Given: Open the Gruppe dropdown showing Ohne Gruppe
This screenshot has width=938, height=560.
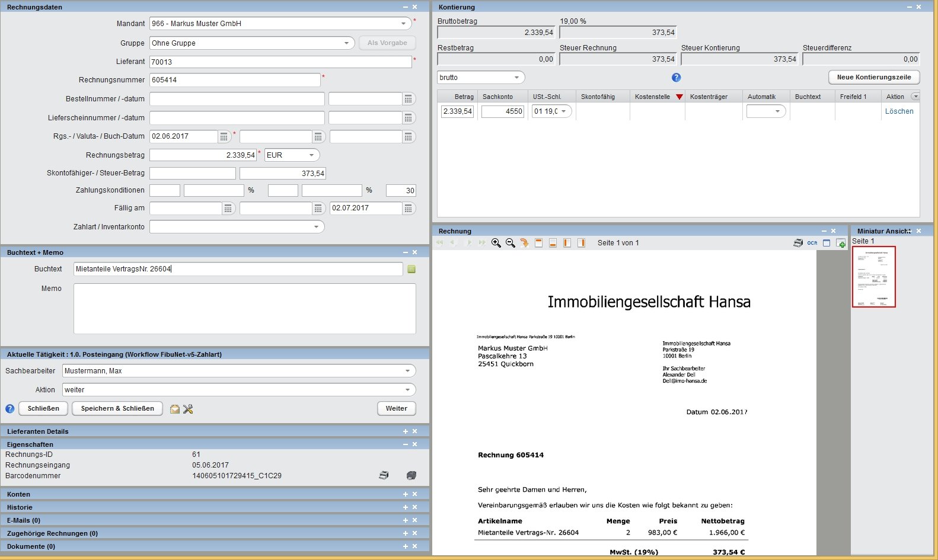Looking at the screenshot, I should tap(347, 43).
